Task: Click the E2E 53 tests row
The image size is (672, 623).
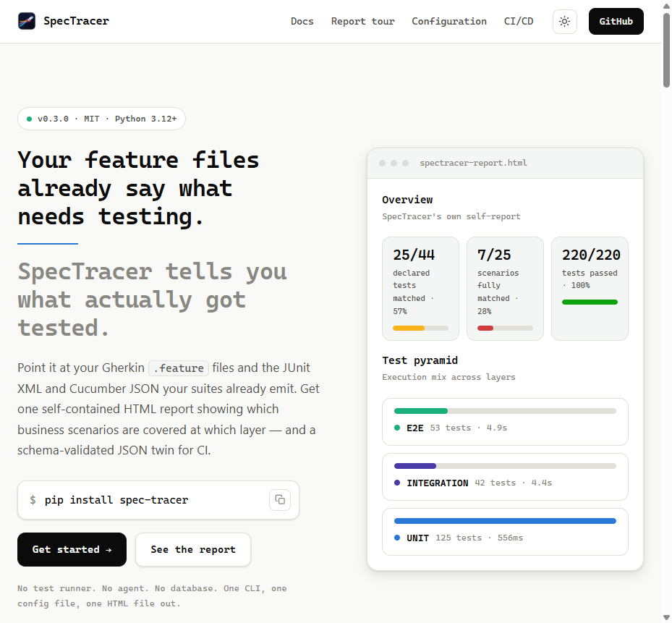Action: click(506, 422)
